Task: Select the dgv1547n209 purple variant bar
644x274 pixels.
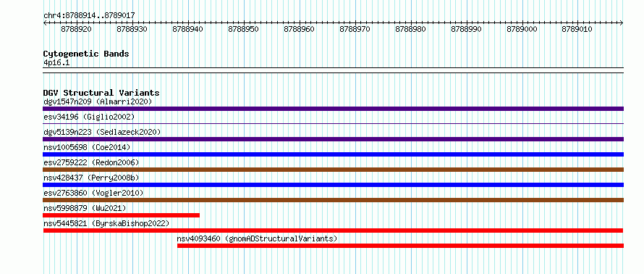Action: [x=333, y=109]
